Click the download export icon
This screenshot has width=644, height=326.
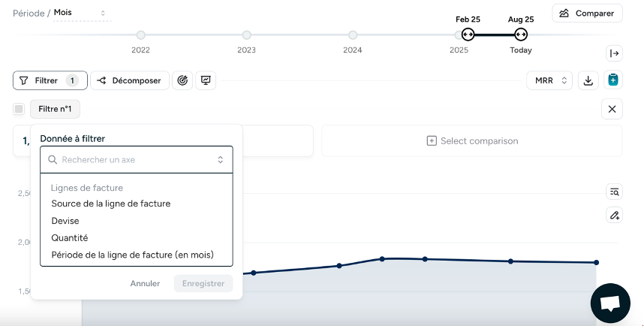pyautogui.click(x=588, y=80)
